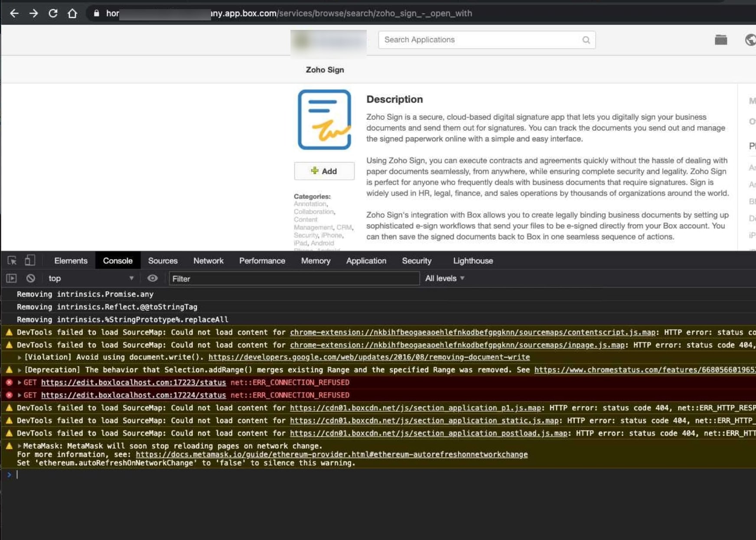The height and width of the screenshot is (540, 756).
Task: Open inpage.js.map sourcemap link
Action: tap(457, 345)
